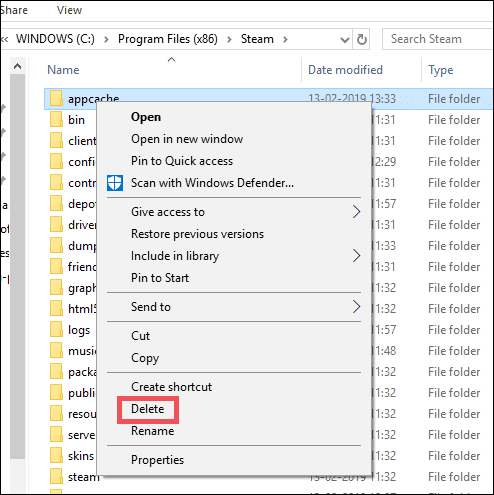
Task: Sort by the Date modified column header
Action: pyautogui.click(x=345, y=70)
